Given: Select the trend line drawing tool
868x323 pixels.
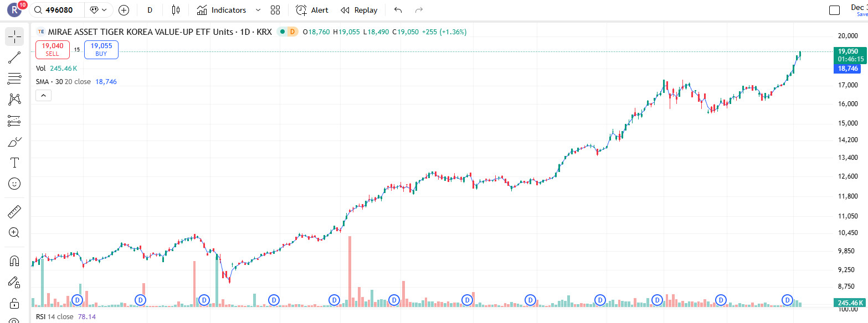Looking at the screenshot, I should (14, 58).
